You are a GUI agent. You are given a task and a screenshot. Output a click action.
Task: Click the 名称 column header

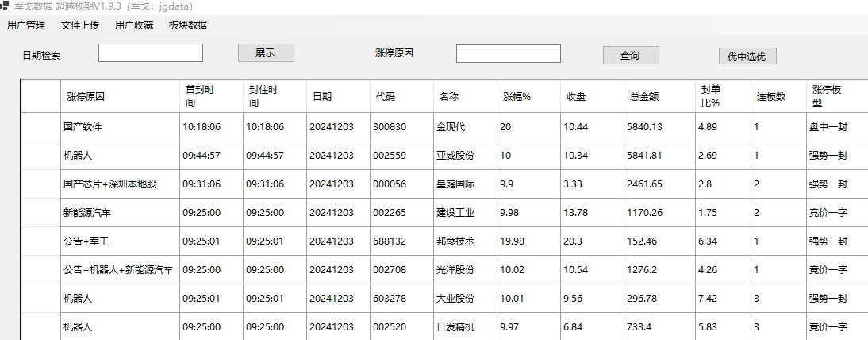click(x=465, y=96)
